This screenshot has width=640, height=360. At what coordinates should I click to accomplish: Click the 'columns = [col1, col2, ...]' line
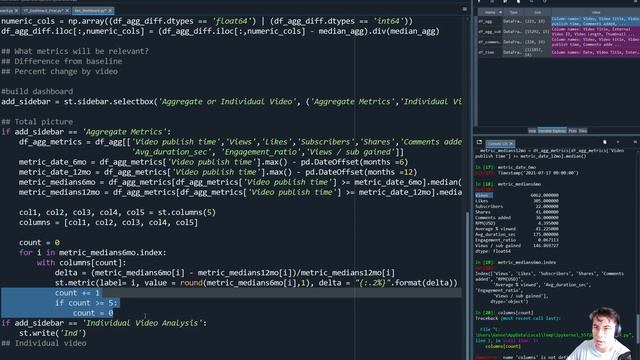click(108, 222)
